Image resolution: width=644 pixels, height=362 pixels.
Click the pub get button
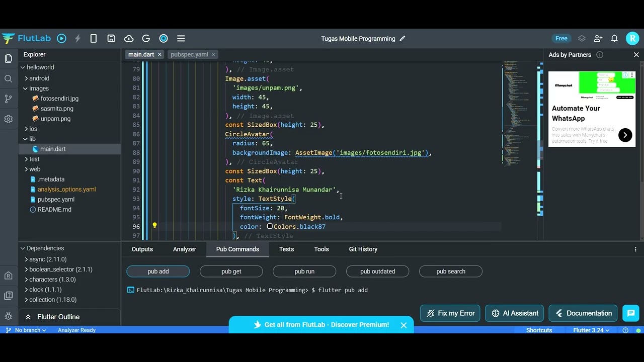[231, 271]
